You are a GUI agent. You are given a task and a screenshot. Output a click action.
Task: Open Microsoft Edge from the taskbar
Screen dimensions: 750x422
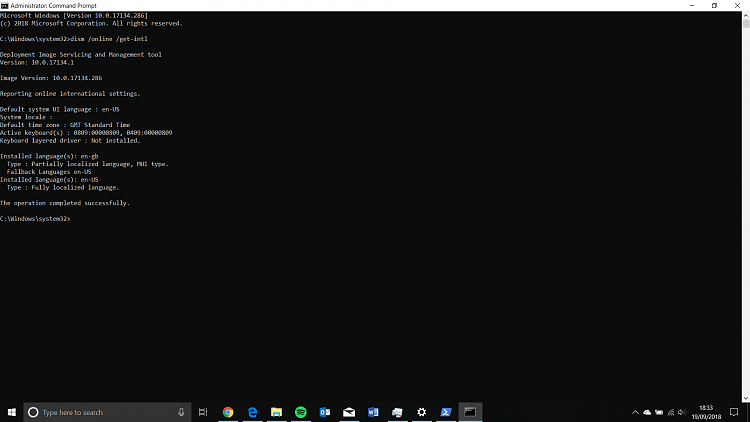pyautogui.click(x=252, y=412)
